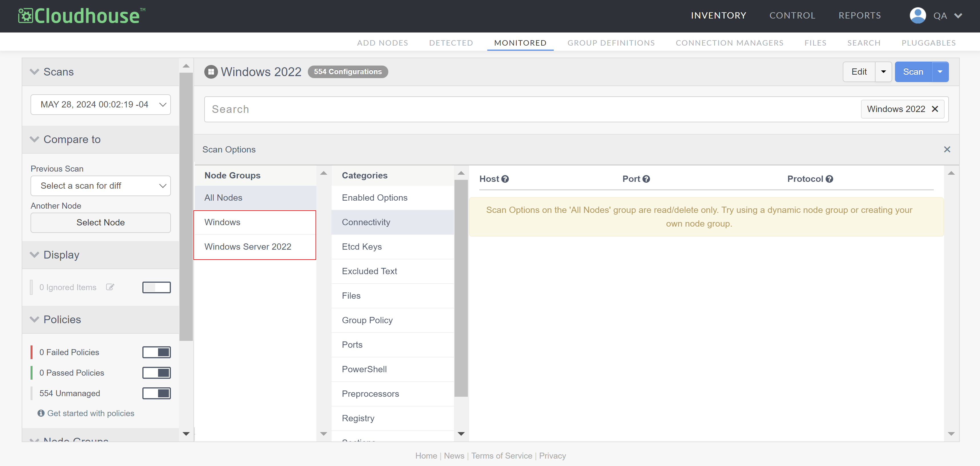Open Get started with policies link
980x466 pixels.
pos(90,413)
